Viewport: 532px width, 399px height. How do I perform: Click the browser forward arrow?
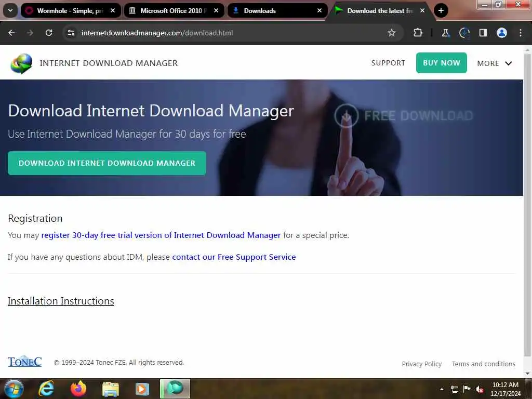click(30, 33)
